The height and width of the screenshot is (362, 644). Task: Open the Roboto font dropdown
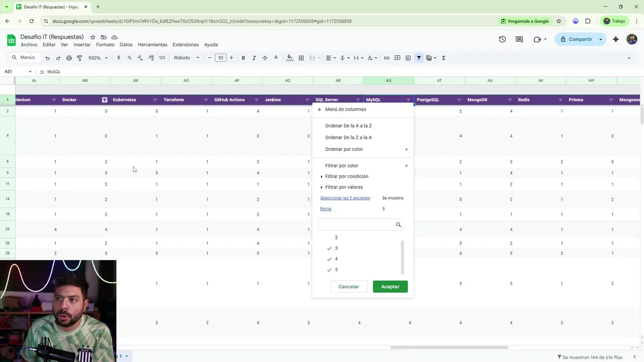tap(187, 58)
